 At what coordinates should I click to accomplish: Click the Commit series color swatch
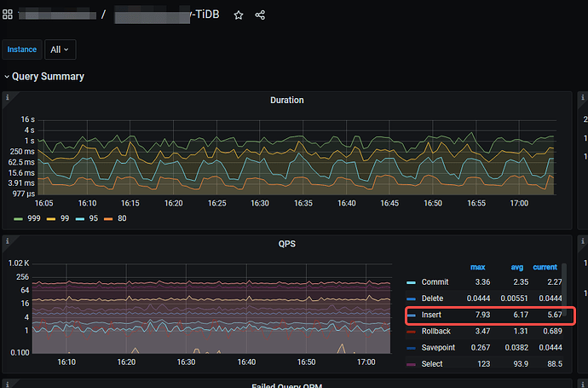click(412, 283)
